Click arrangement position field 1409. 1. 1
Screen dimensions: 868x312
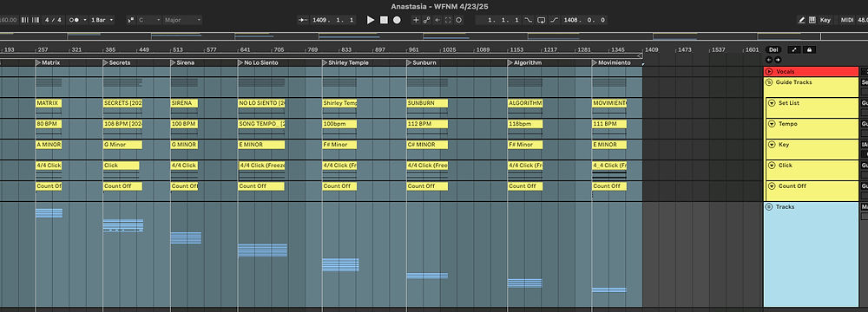coord(333,20)
